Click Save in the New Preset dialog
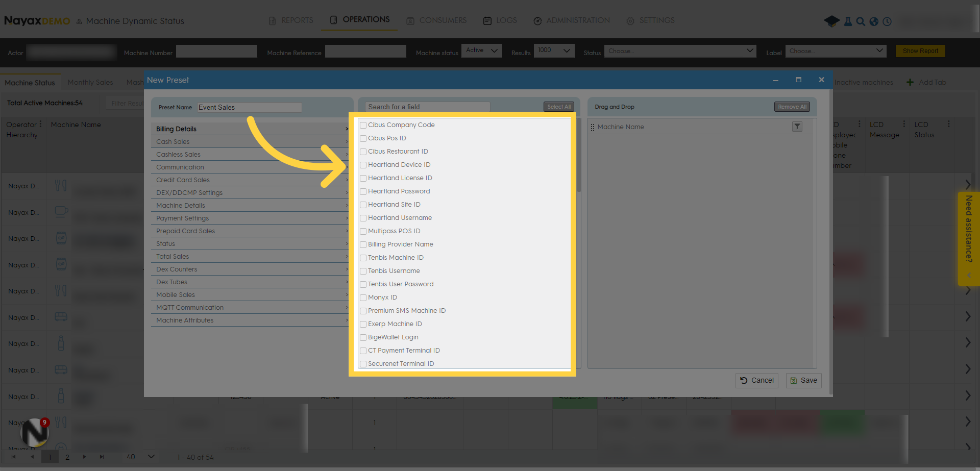The height and width of the screenshot is (471, 980). [803, 380]
